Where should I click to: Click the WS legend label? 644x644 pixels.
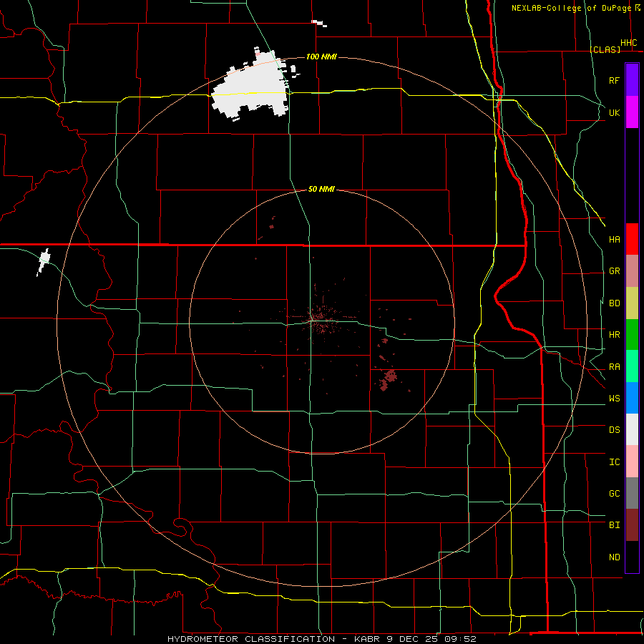[614, 399]
